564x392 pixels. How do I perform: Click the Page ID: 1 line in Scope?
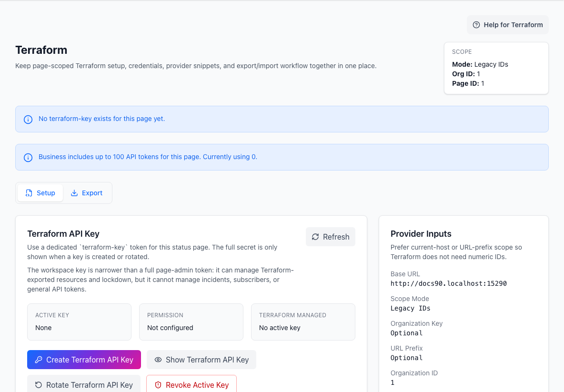tap(468, 83)
